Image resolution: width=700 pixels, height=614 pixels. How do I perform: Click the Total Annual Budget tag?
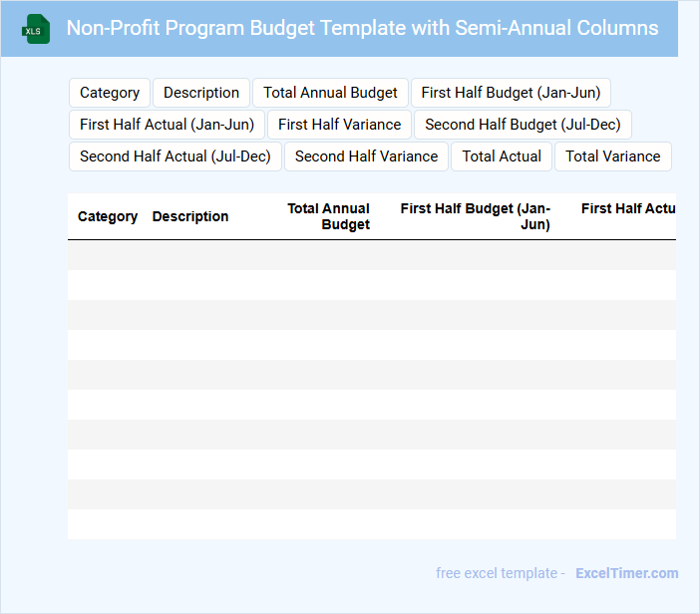(x=330, y=93)
